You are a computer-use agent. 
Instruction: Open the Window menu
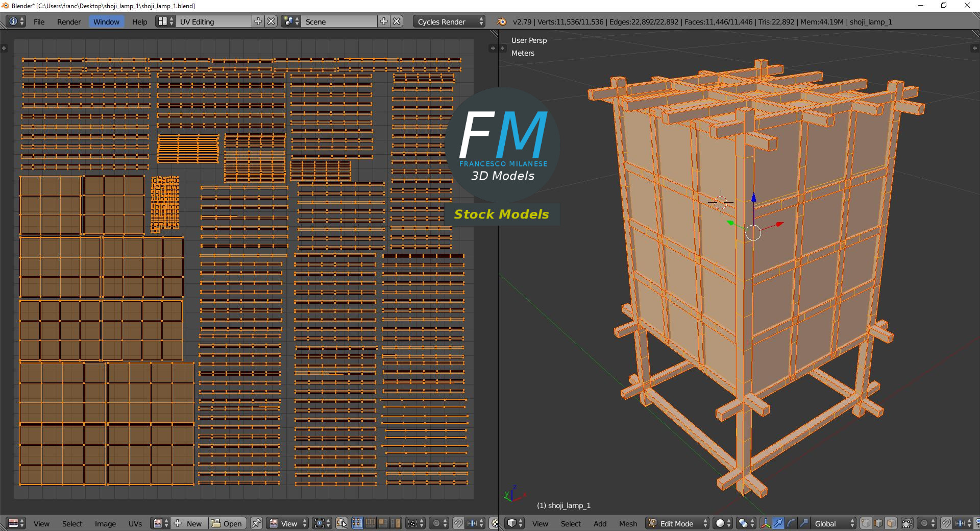[106, 21]
